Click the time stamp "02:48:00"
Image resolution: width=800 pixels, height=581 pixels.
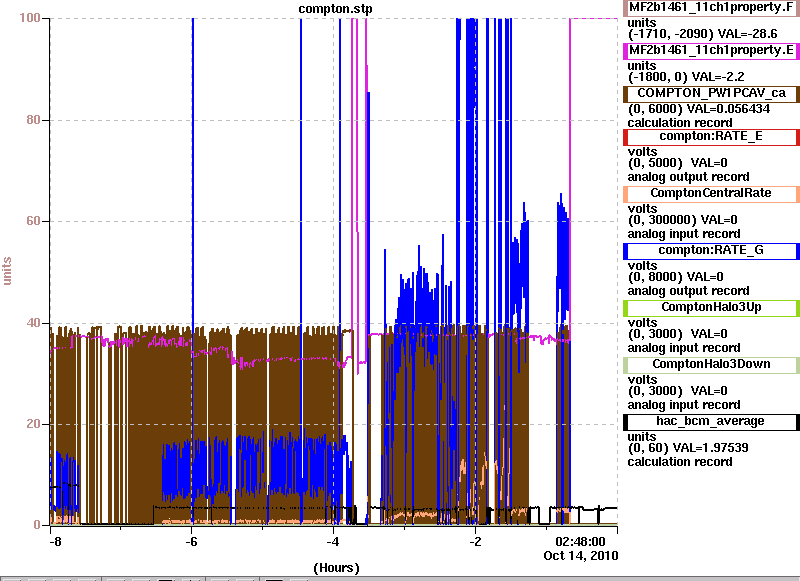click(x=581, y=542)
